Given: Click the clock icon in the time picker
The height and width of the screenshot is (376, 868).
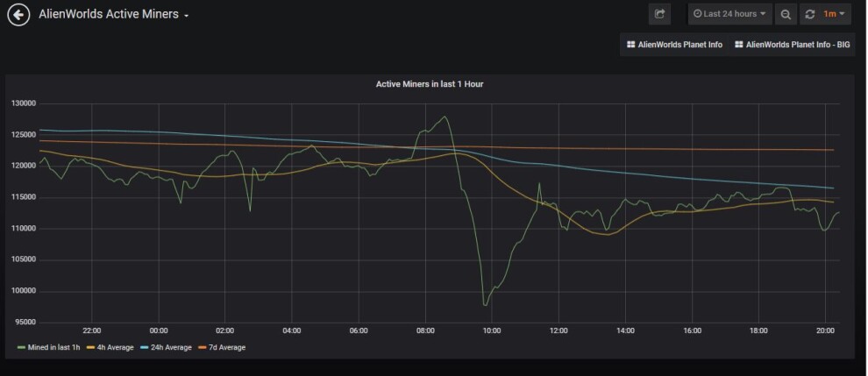Looking at the screenshot, I should pyautogui.click(x=698, y=14).
